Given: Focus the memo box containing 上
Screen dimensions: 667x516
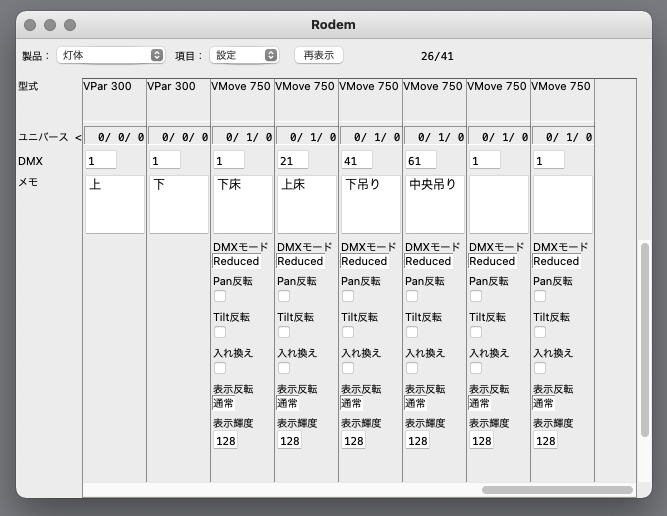Looking at the screenshot, I should [115, 205].
